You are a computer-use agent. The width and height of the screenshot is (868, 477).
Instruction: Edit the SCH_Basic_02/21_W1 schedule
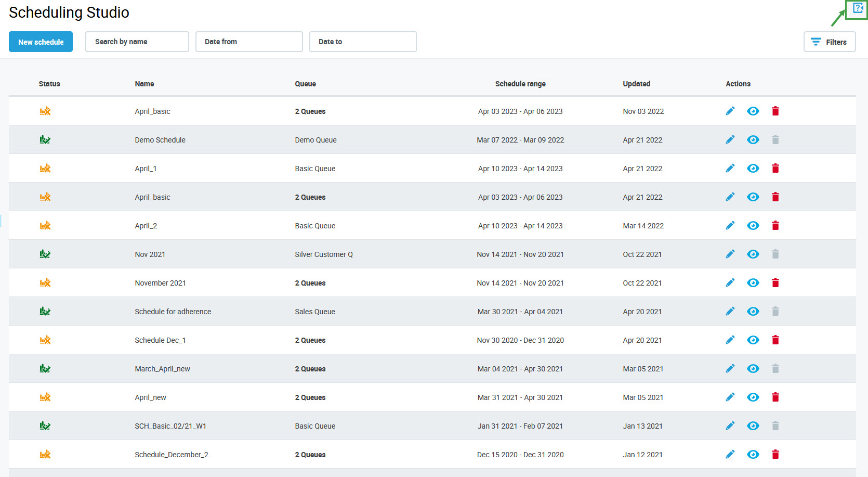tap(730, 426)
